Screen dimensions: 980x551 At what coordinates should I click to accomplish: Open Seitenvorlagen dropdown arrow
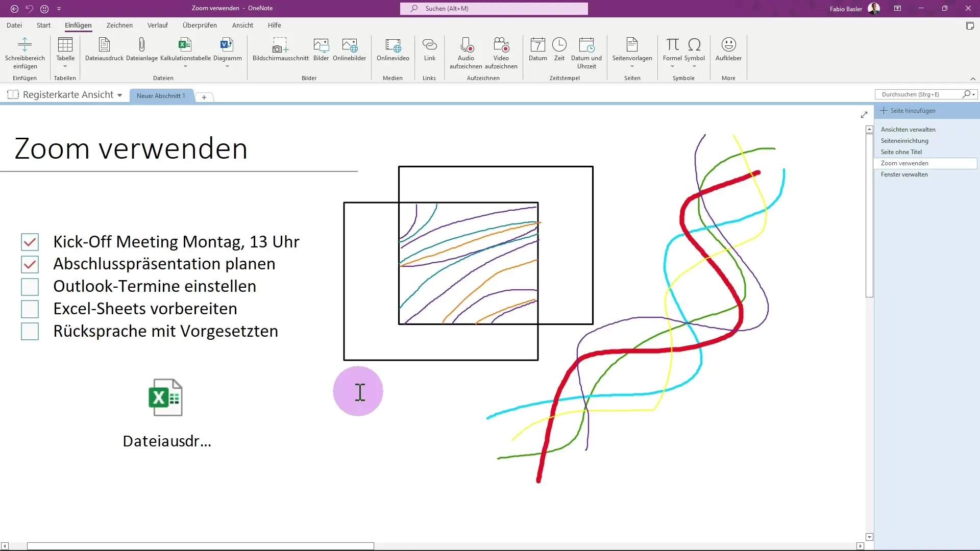click(632, 66)
